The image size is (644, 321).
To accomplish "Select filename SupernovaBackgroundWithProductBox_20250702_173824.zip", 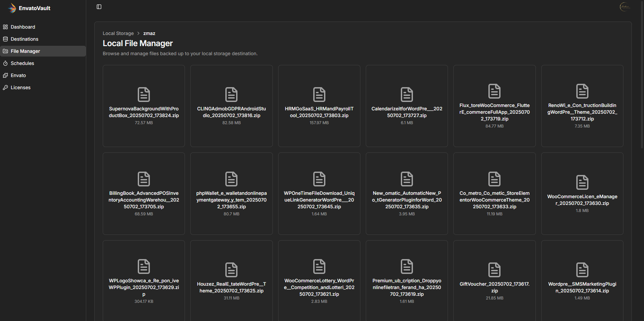I will pos(144,112).
